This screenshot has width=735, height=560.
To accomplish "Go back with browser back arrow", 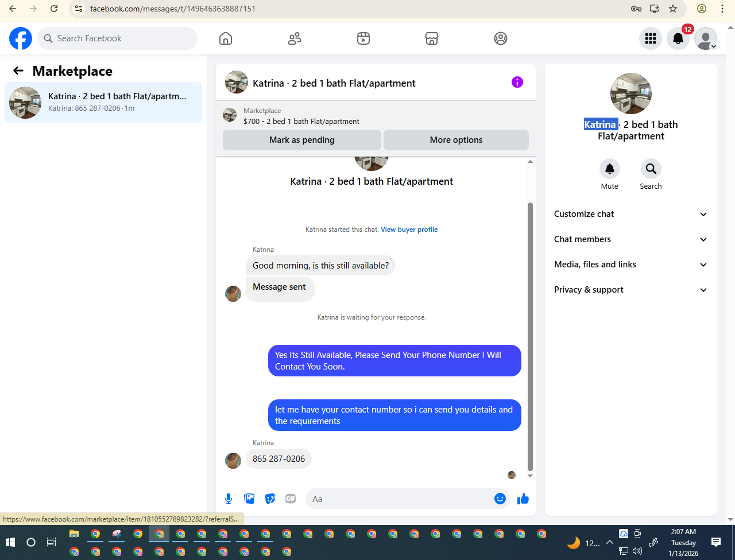I will click(13, 9).
